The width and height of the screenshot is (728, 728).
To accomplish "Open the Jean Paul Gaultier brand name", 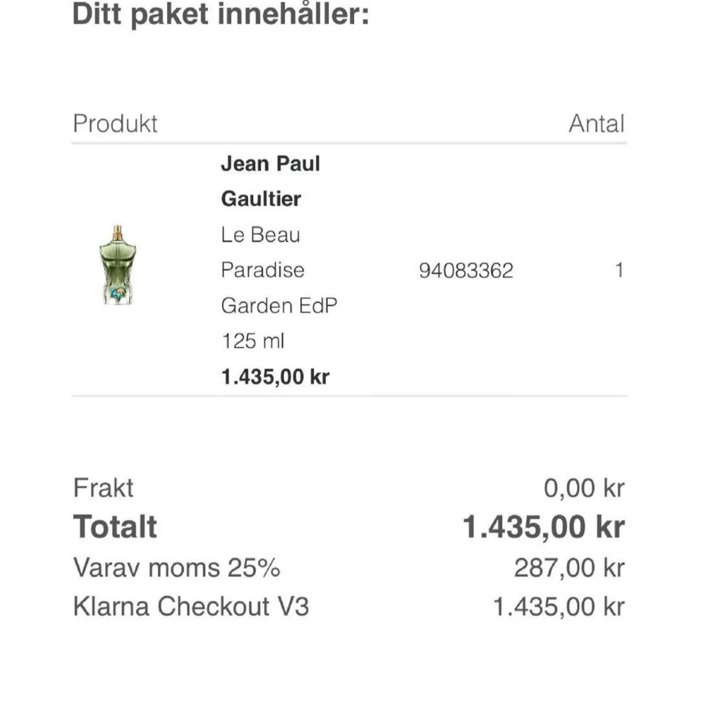I will tap(270, 181).
